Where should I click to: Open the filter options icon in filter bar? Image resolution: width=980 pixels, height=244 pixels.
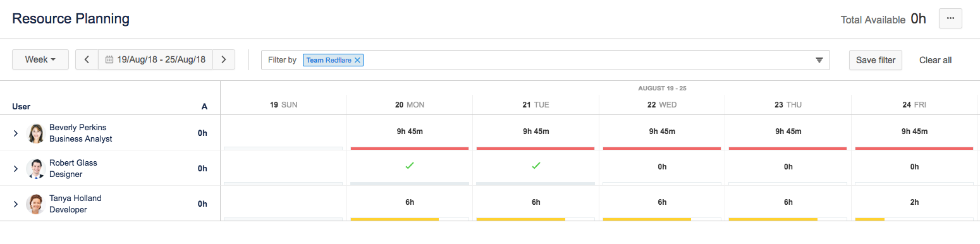819,60
